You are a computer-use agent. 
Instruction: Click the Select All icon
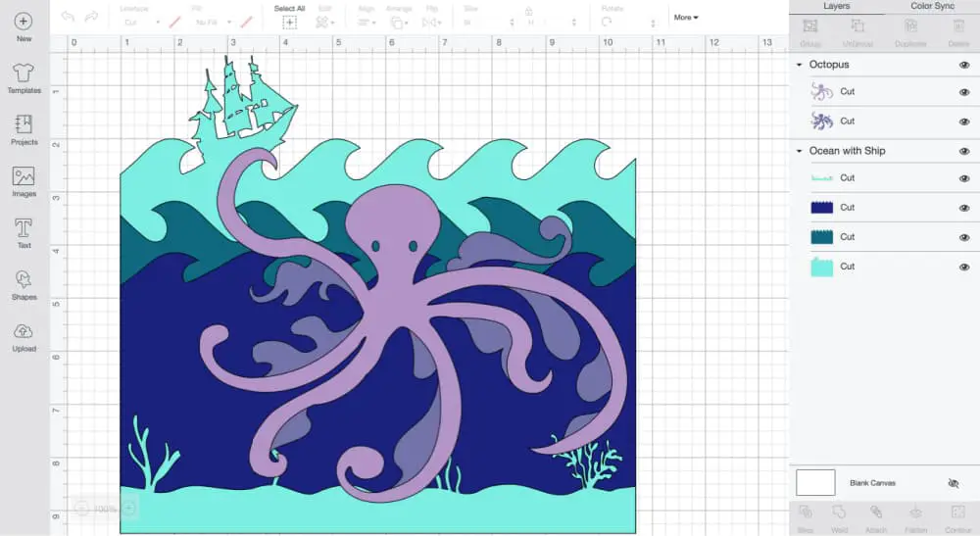[289, 23]
